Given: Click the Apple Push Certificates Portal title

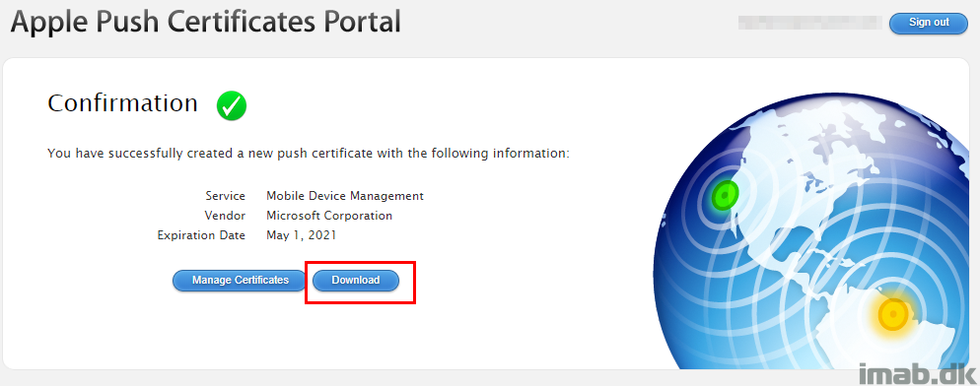Looking at the screenshot, I should click(206, 22).
